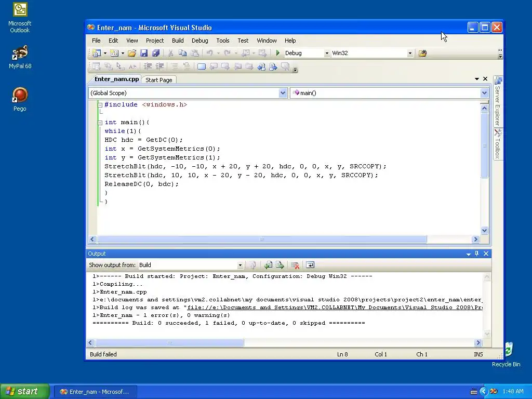
Task: Go to the Next Bookmark icon
Action: tap(225, 66)
